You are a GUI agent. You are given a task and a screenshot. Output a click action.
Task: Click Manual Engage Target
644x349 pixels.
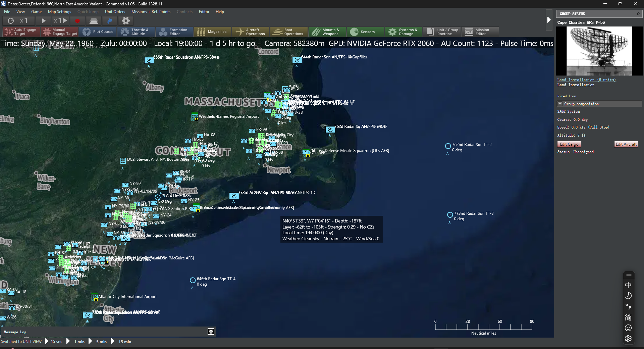[x=59, y=32]
